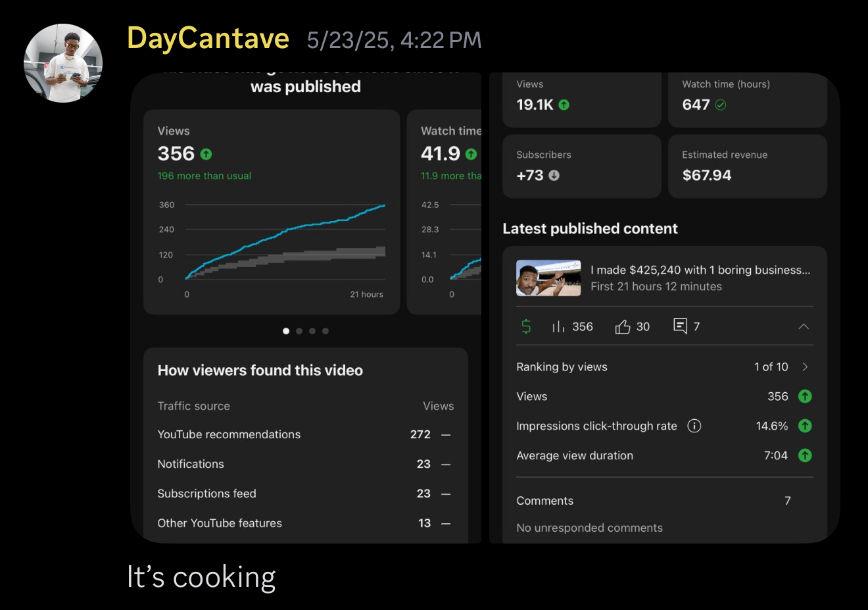Click the bar chart views icon
The height and width of the screenshot is (610, 868).
(558, 326)
